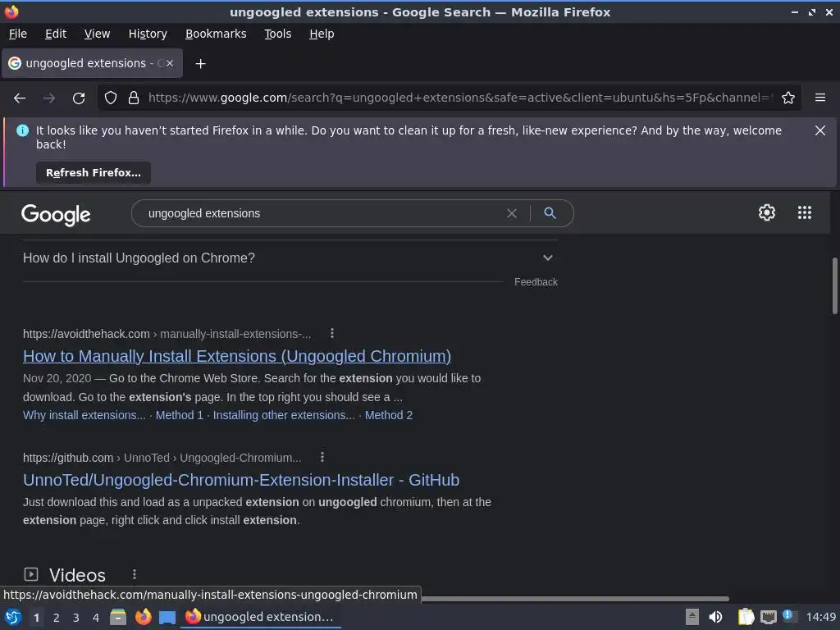The height and width of the screenshot is (630, 840).
Task: Click the avoidthehack.com result URL text
Action: pyautogui.click(x=167, y=334)
